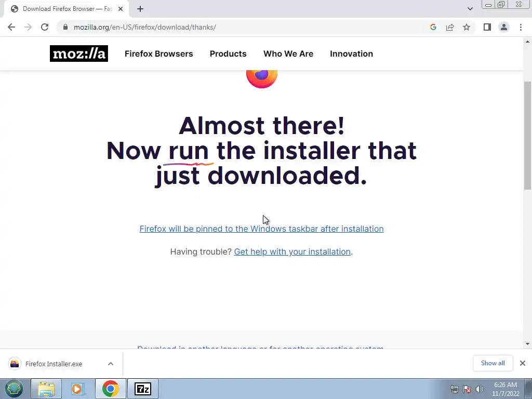Open a new tab
The height and width of the screenshot is (399, 532).
[140, 9]
